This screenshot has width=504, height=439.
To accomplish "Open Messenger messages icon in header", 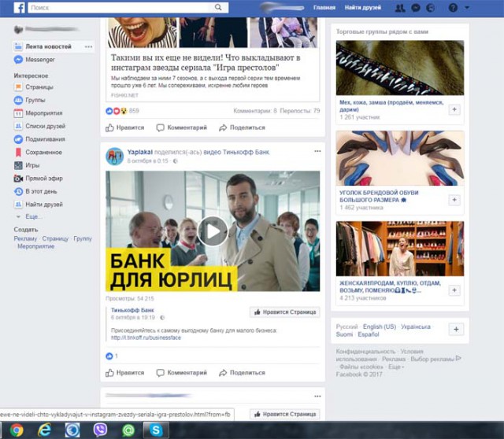I will click(416, 8).
